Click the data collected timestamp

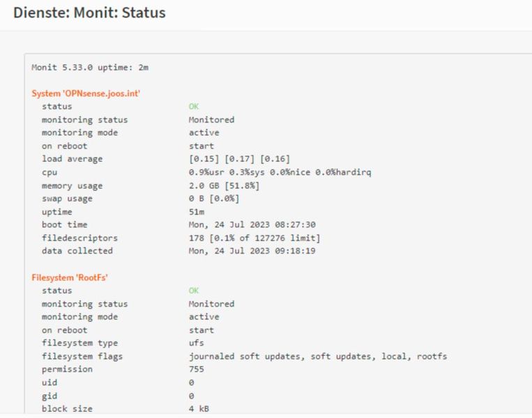click(x=252, y=251)
